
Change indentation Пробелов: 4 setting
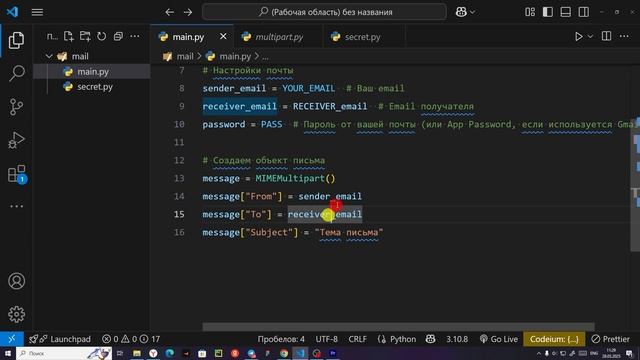tap(281, 339)
